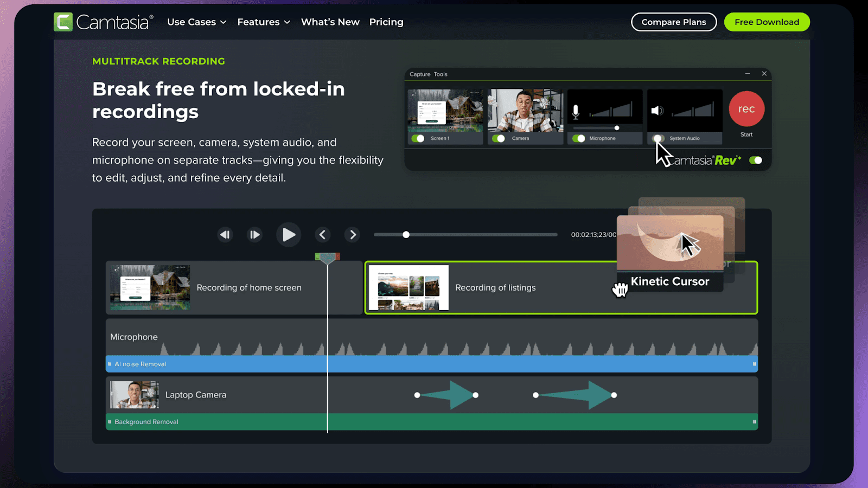
Task: Toggle the Camtasia Rev switch
Action: (x=756, y=160)
